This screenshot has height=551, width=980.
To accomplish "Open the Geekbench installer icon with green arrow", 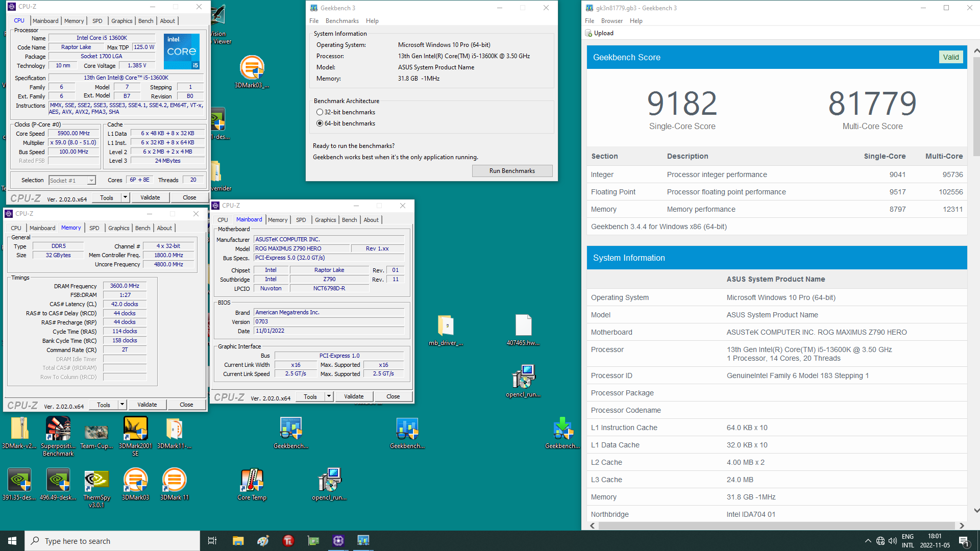I will point(562,433).
